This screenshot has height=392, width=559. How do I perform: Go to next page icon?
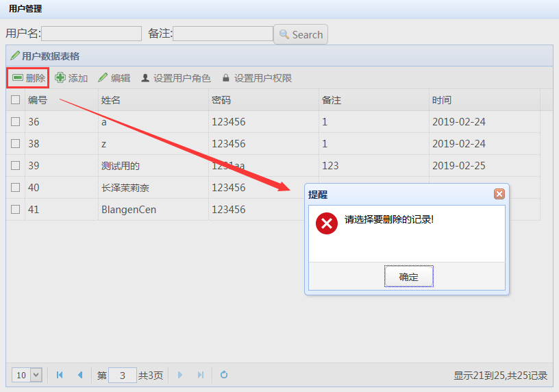pos(180,375)
